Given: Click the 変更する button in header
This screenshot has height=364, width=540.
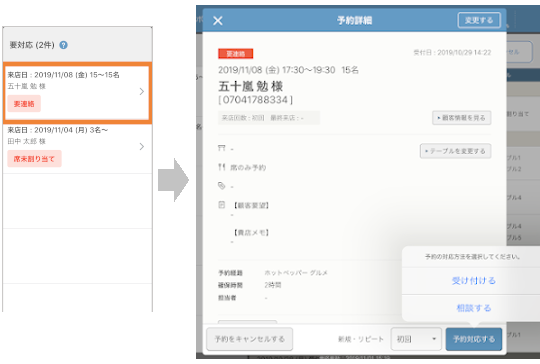Looking at the screenshot, I should [479, 20].
